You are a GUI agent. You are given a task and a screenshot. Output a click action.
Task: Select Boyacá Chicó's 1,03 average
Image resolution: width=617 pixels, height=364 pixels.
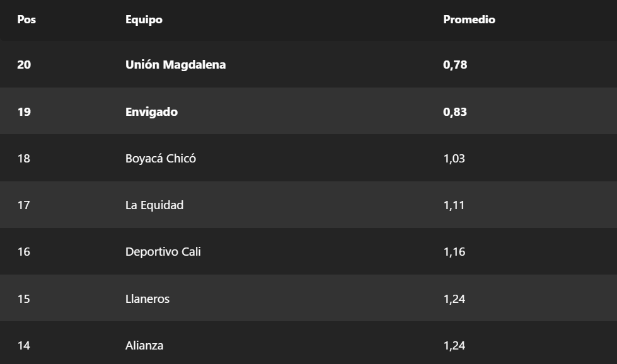coord(454,159)
